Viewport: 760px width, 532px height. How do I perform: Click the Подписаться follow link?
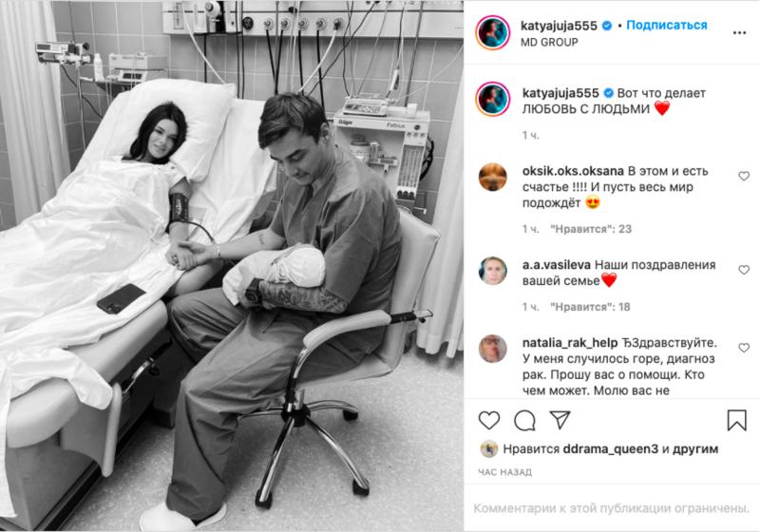point(667,26)
